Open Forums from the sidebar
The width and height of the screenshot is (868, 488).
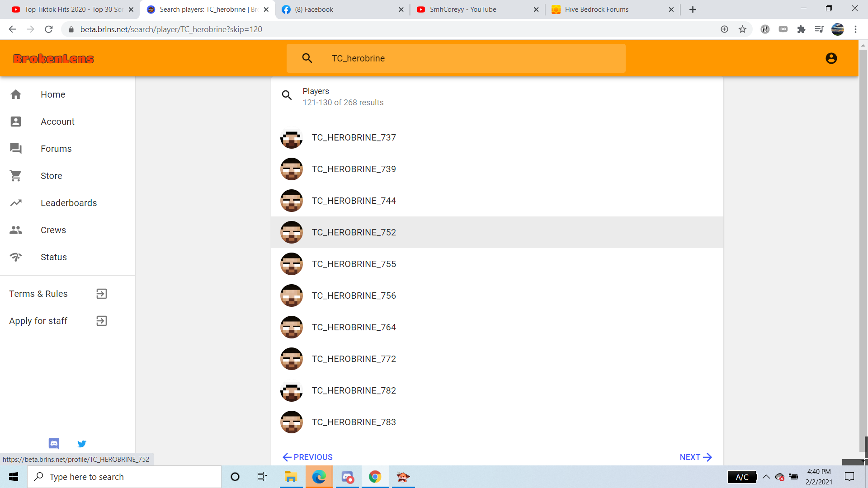coord(67,149)
